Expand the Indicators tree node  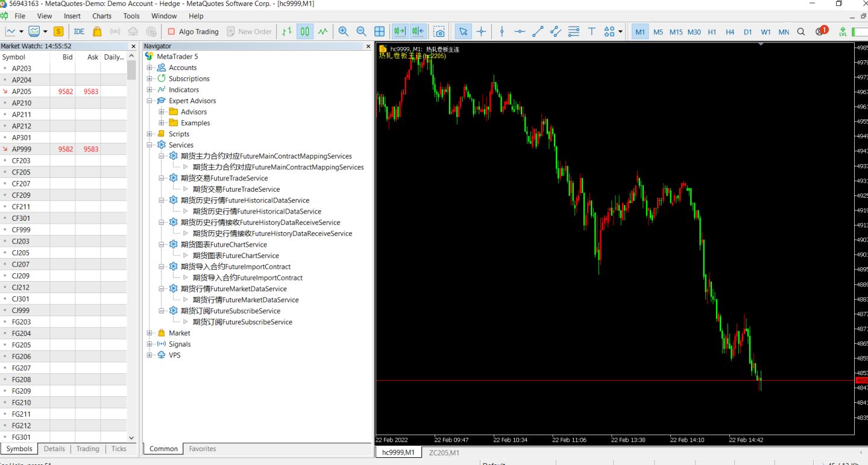click(149, 90)
